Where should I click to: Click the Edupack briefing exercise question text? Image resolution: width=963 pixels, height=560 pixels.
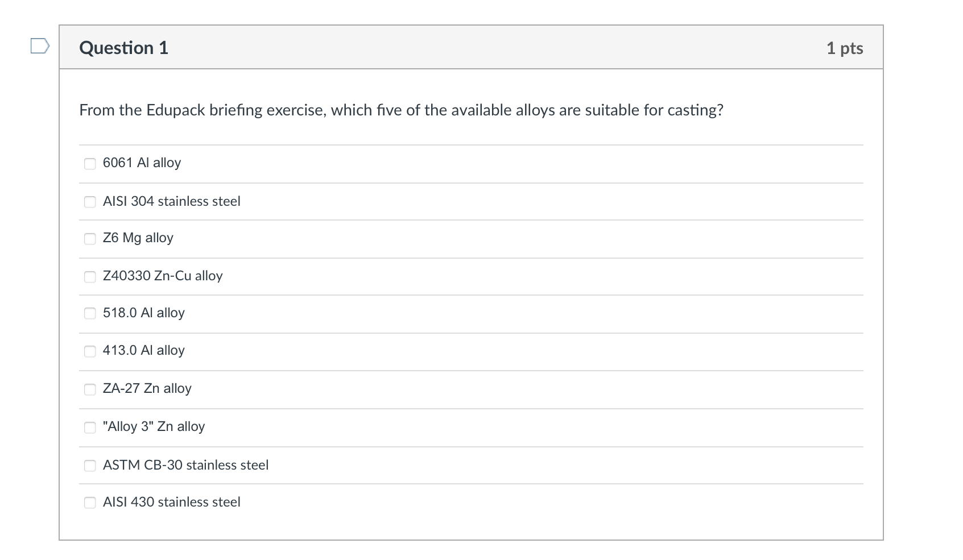click(x=401, y=110)
